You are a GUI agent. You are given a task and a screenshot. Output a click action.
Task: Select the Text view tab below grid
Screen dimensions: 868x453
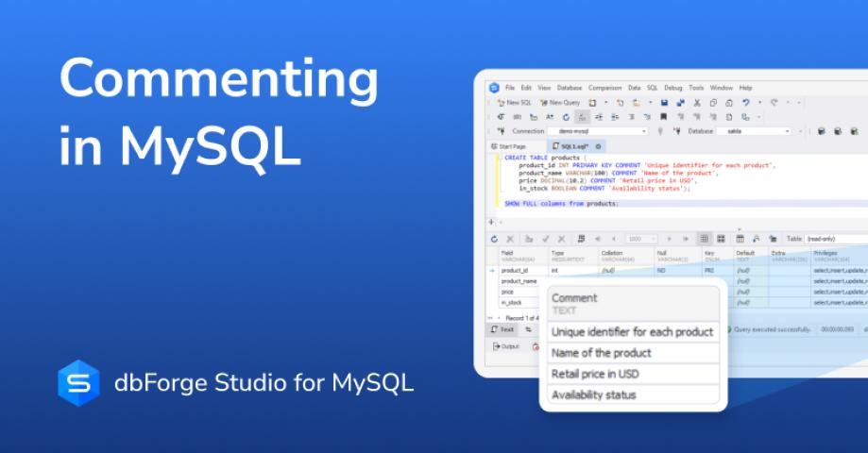click(x=503, y=329)
